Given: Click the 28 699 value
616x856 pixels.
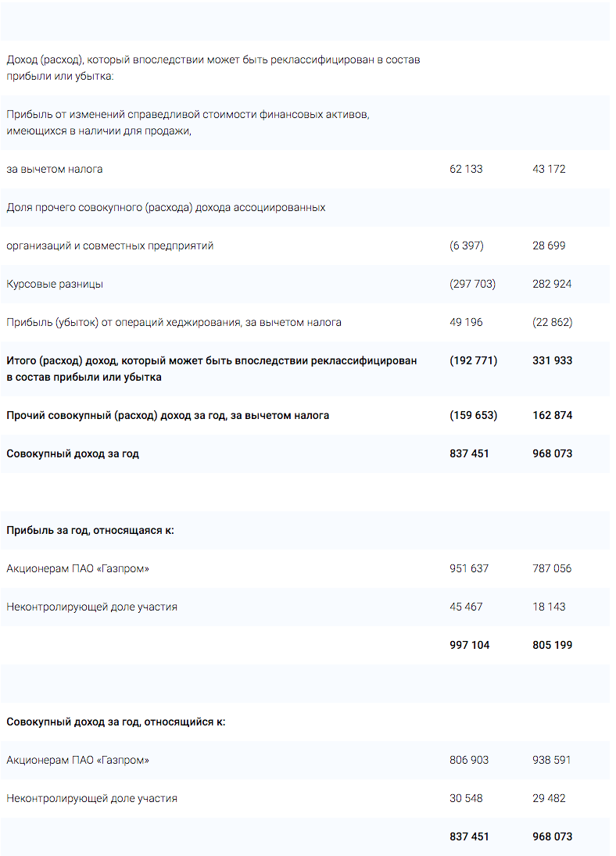Looking at the screenshot, I should click(x=549, y=245).
